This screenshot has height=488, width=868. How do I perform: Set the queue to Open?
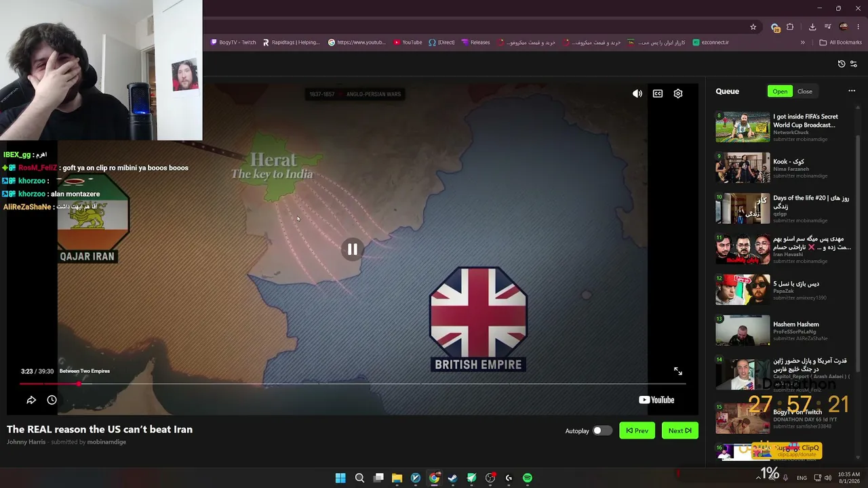click(780, 91)
